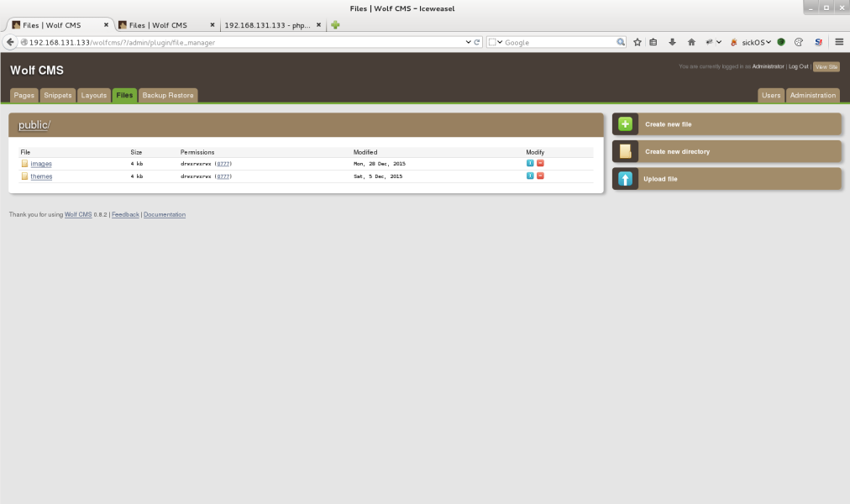Image resolution: width=850 pixels, height=504 pixels.
Task: Open the images folder link
Action: (41, 164)
